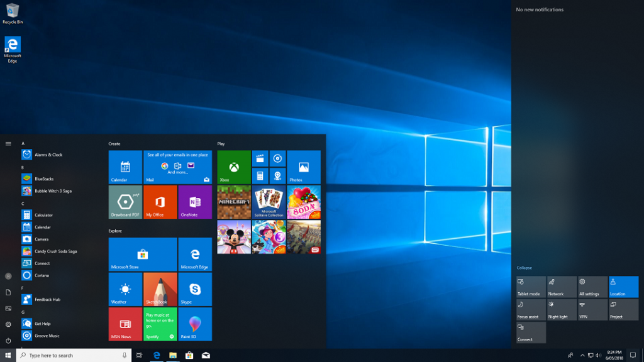Open All settings from quick actions
644x362 pixels.
coord(592,287)
